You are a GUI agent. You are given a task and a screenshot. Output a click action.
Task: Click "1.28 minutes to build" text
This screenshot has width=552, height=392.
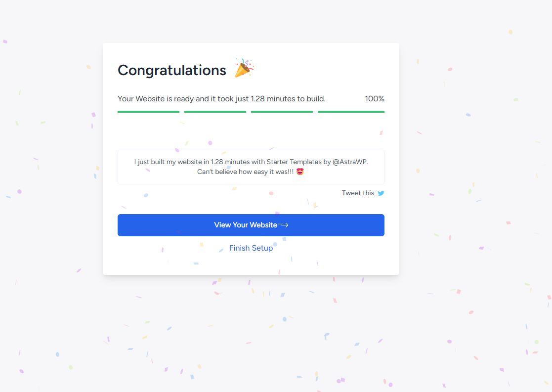pos(288,99)
